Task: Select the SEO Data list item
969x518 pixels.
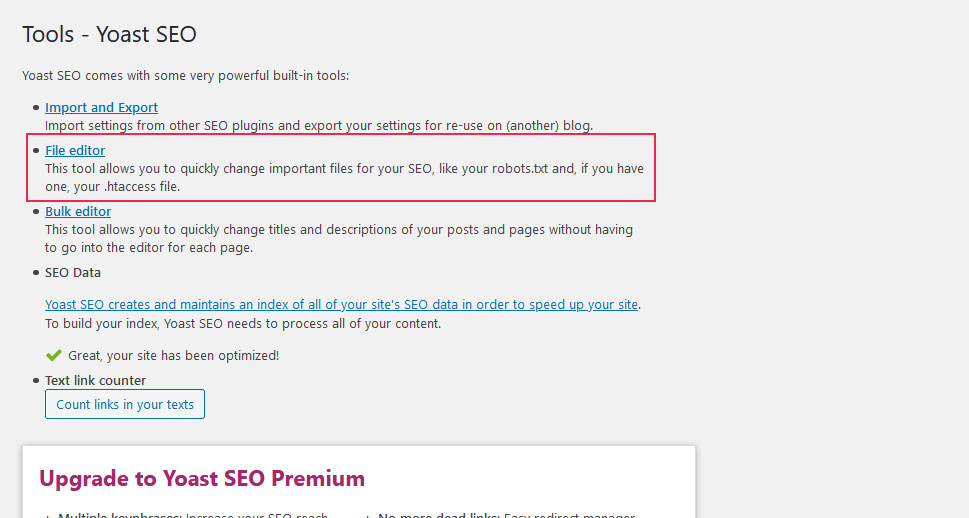Action: pos(73,273)
